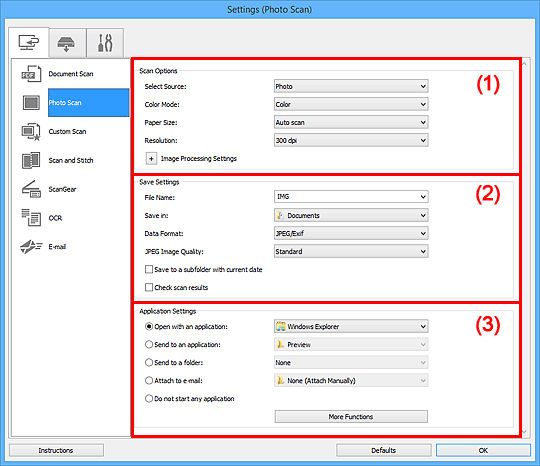540x466 pixels.
Task: Select Send to a folder option
Action: coord(149,362)
